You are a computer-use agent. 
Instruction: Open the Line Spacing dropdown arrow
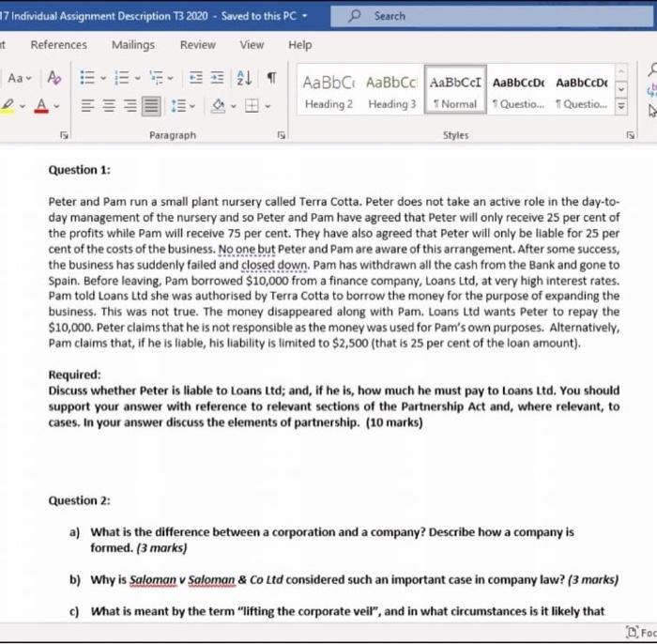pyautogui.click(x=192, y=106)
